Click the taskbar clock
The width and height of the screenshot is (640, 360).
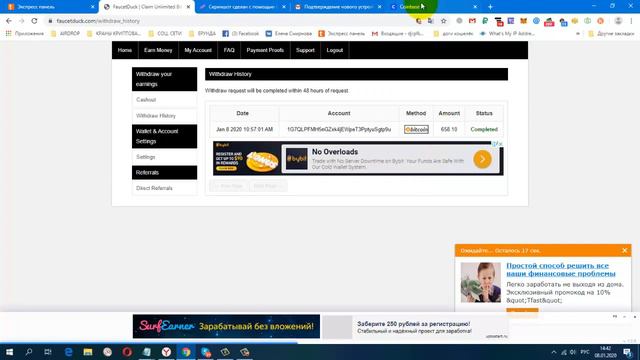click(x=606, y=352)
